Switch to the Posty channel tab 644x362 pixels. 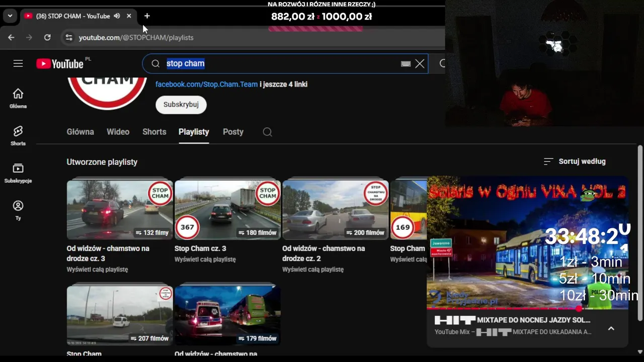click(233, 132)
